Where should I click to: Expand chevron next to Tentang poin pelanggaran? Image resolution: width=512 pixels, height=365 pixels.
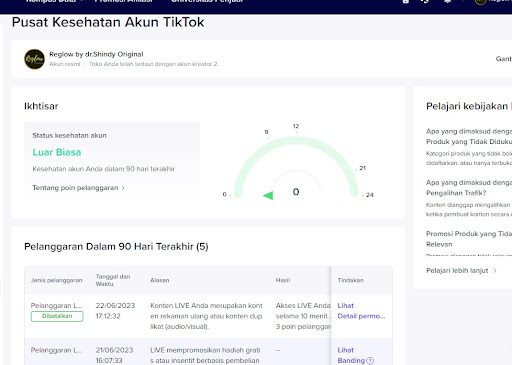[x=123, y=188]
